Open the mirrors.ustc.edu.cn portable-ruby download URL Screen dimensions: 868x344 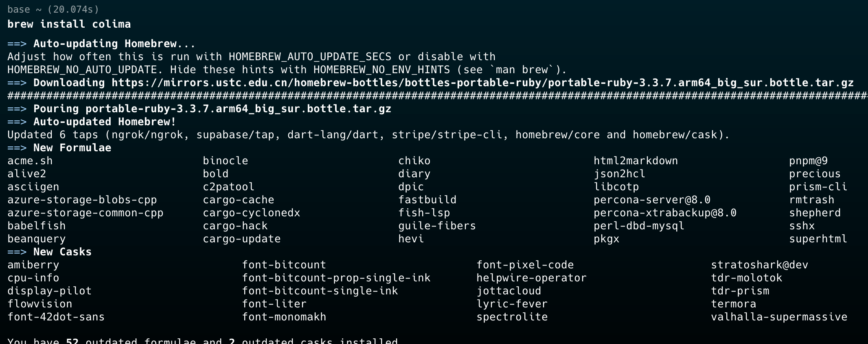pos(482,83)
